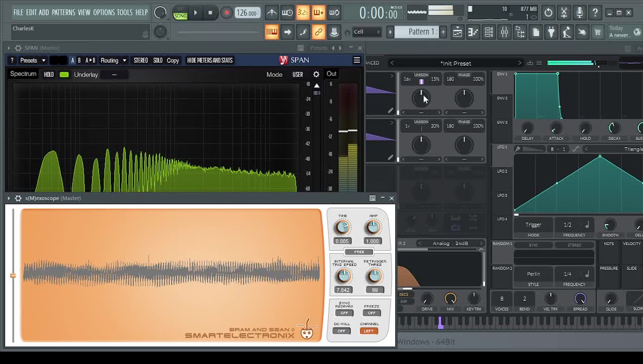Switch CHANNEL from LEFT in s(M)exoscope
Screen dimensions: 643x364
369,331
